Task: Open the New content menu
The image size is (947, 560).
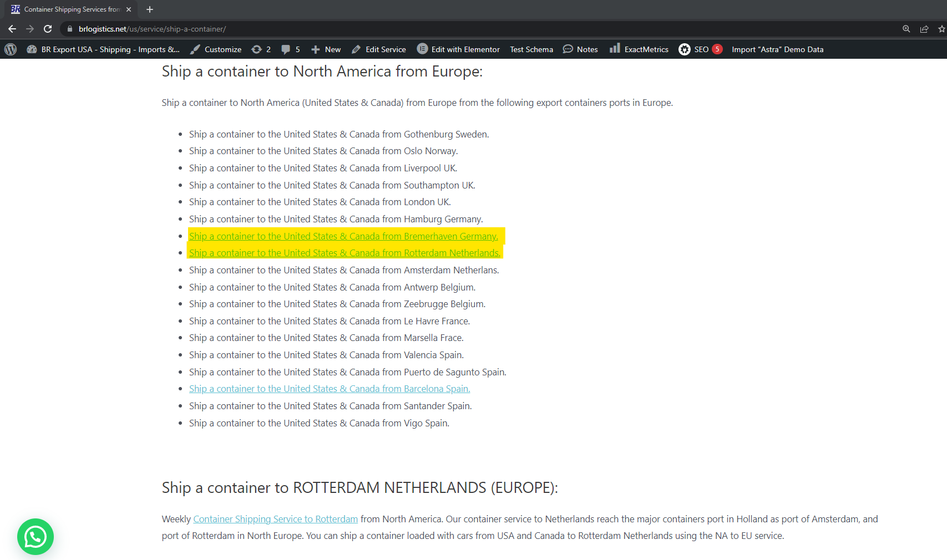Action: 326,49
